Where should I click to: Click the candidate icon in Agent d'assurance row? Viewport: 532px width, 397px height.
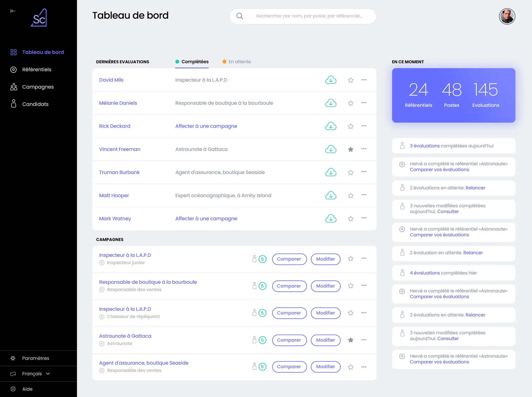click(x=254, y=366)
